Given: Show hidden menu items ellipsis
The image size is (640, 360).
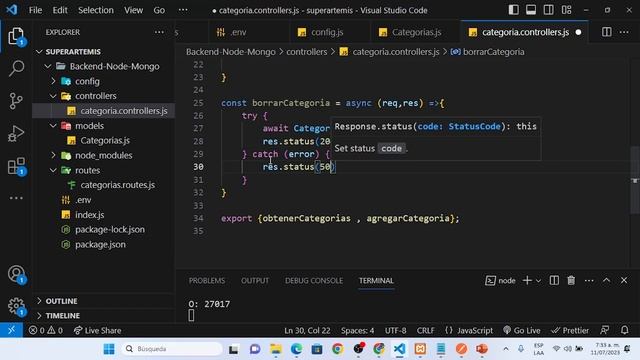Looking at the screenshot, I should point(183,10).
